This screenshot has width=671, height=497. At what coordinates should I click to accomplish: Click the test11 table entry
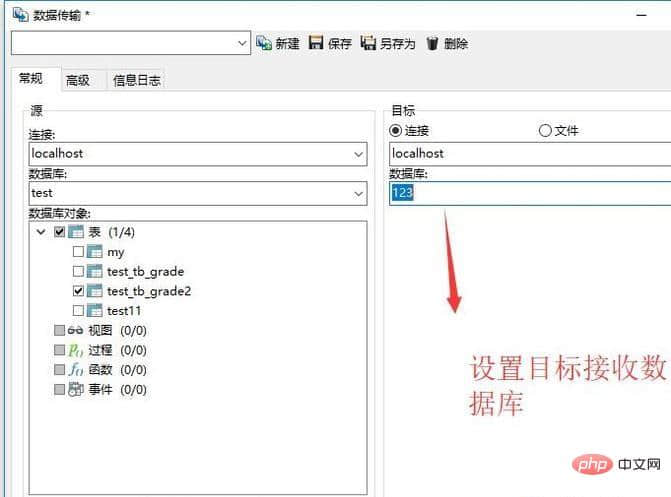click(x=124, y=311)
